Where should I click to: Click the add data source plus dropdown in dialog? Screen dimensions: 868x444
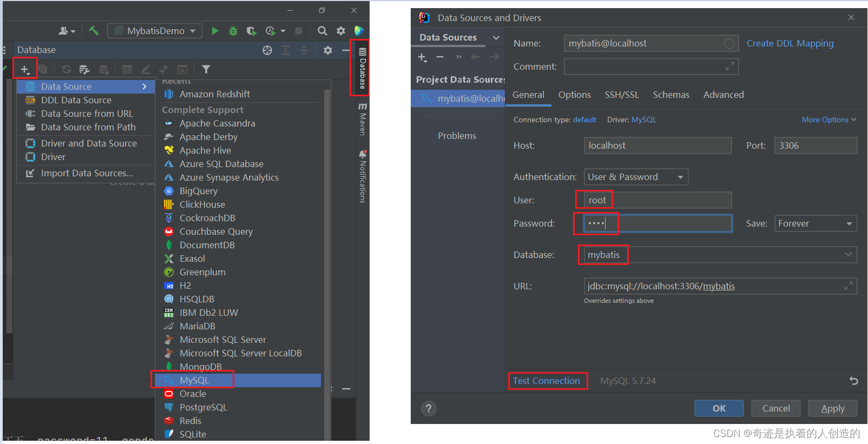[x=423, y=57]
